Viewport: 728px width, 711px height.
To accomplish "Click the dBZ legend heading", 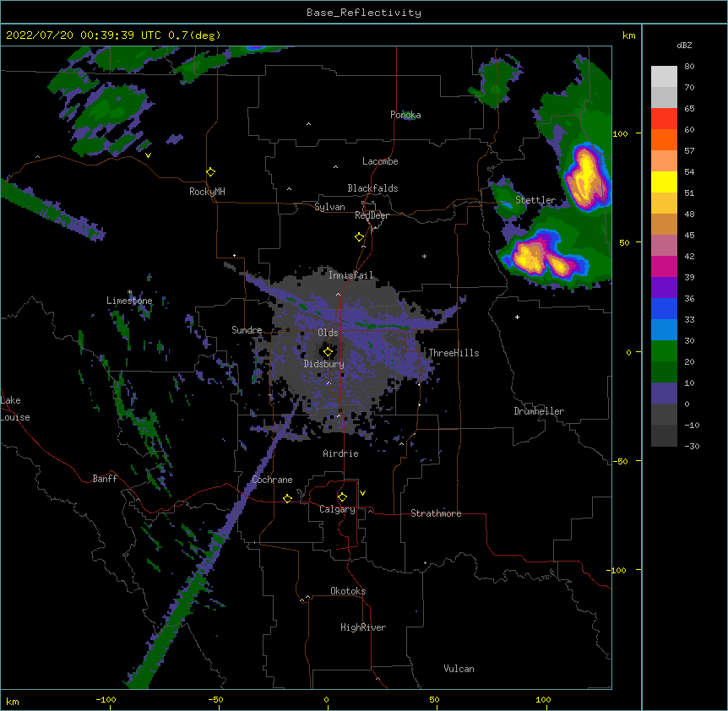I will coord(684,46).
